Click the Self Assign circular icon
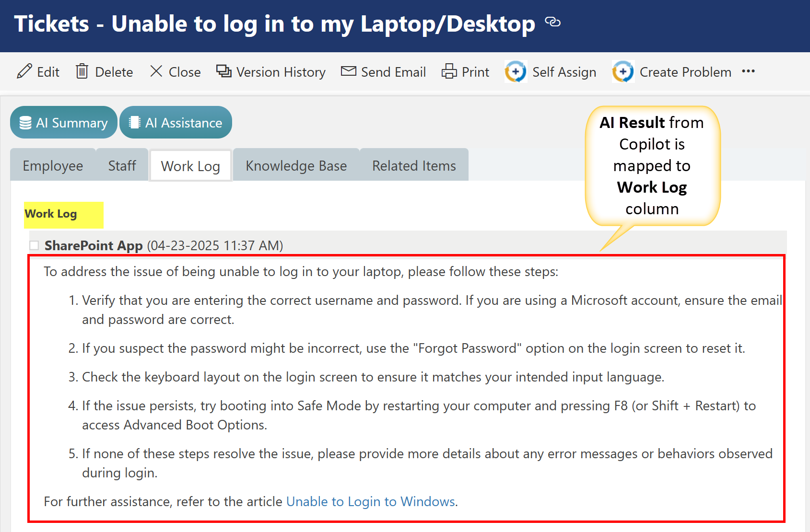 tap(516, 72)
